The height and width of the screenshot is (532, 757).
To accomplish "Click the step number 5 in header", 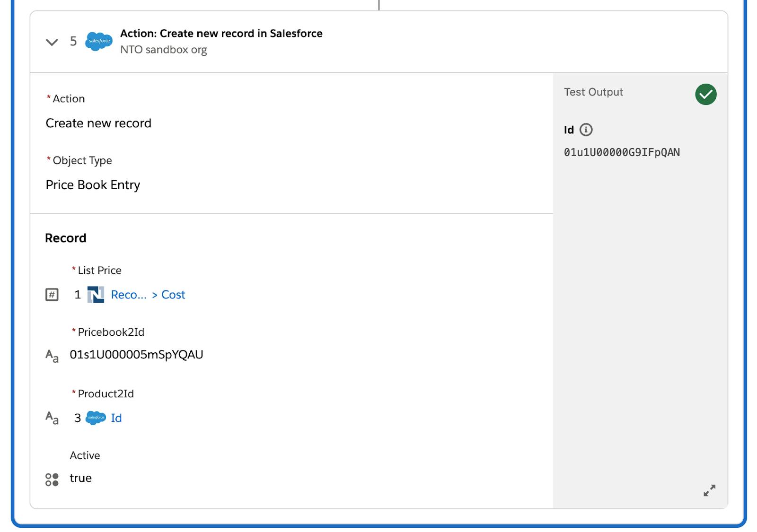I will tap(73, 42).
